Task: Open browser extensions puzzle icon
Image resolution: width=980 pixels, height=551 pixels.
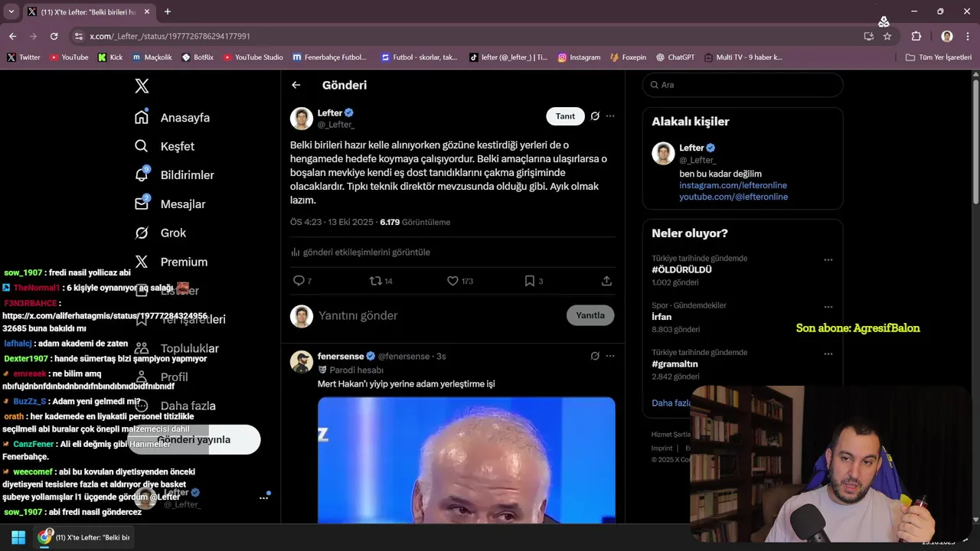Action: 916,36
